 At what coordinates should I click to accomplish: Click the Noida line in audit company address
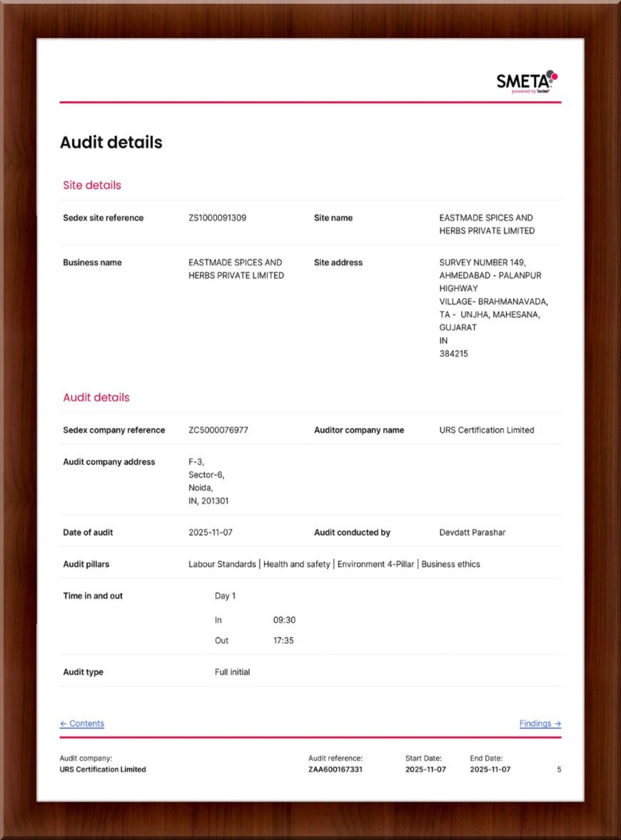[x=201, y=487]
